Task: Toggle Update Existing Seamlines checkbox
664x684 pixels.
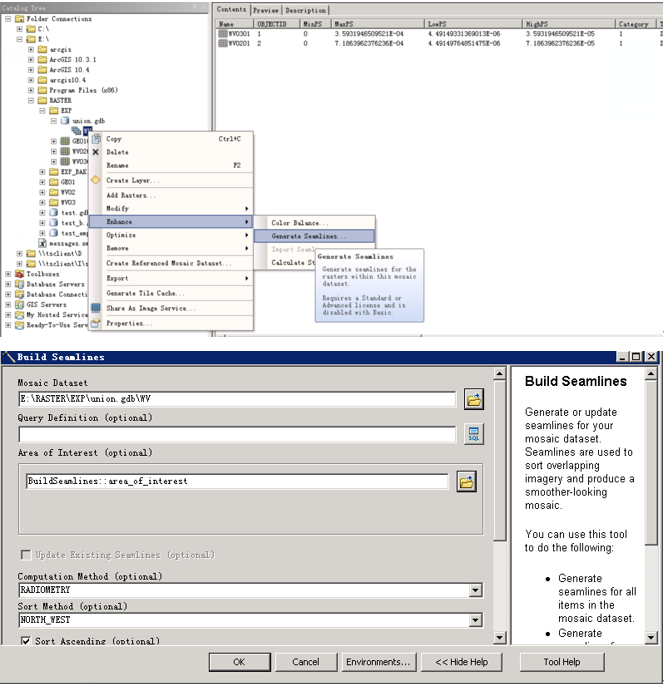Action: click(26, 555)
